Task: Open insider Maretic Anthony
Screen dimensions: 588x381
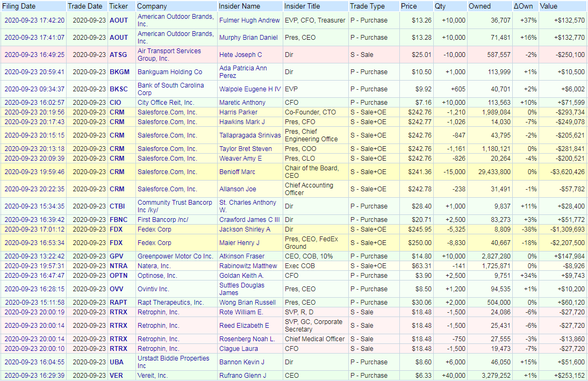Action: (242, 103)
